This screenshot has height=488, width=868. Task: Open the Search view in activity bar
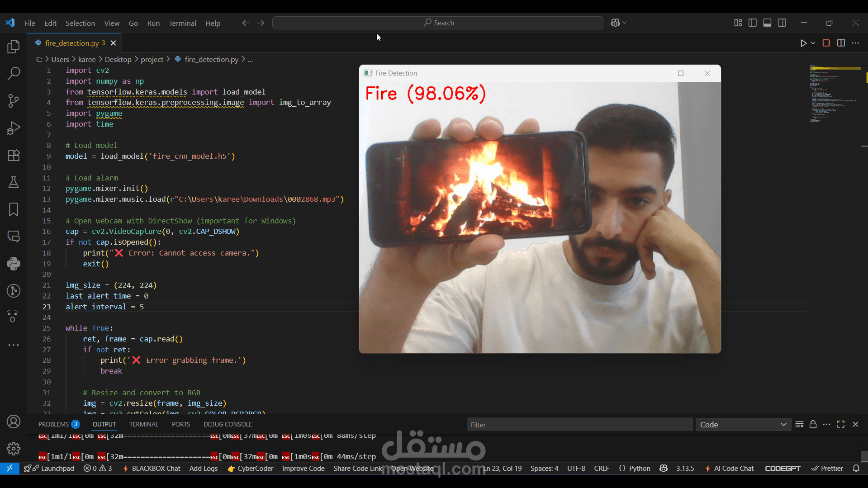coord(14,74)
